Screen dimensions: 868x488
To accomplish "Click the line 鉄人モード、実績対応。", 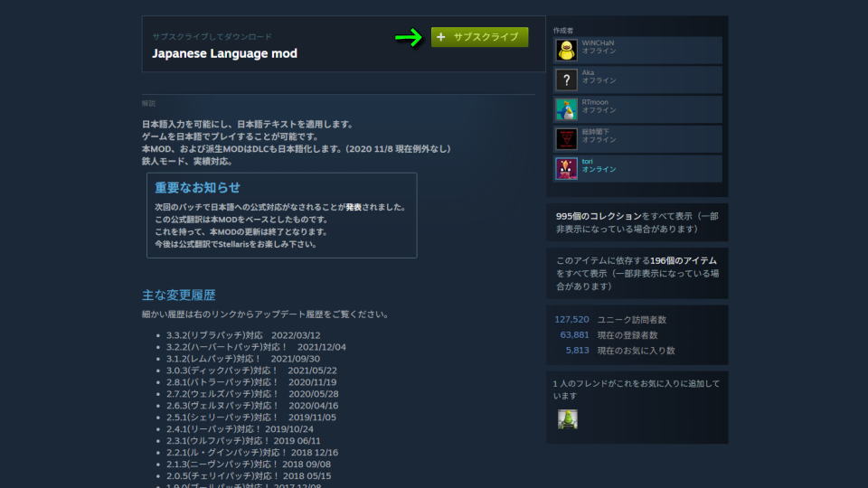I will (x=187, y=162).
